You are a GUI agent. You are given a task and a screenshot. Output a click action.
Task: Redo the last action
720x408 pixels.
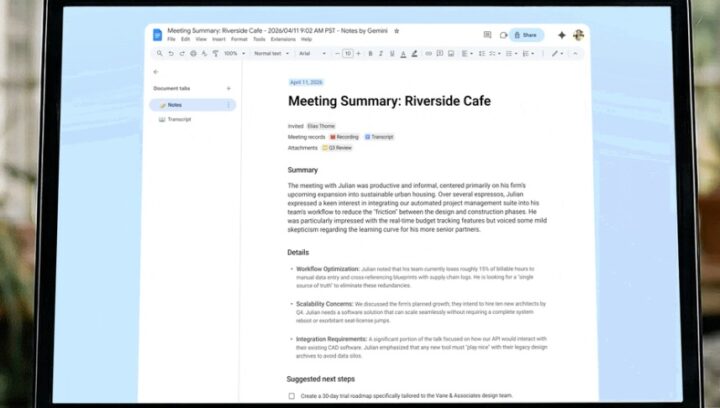(x=182, y=54)
